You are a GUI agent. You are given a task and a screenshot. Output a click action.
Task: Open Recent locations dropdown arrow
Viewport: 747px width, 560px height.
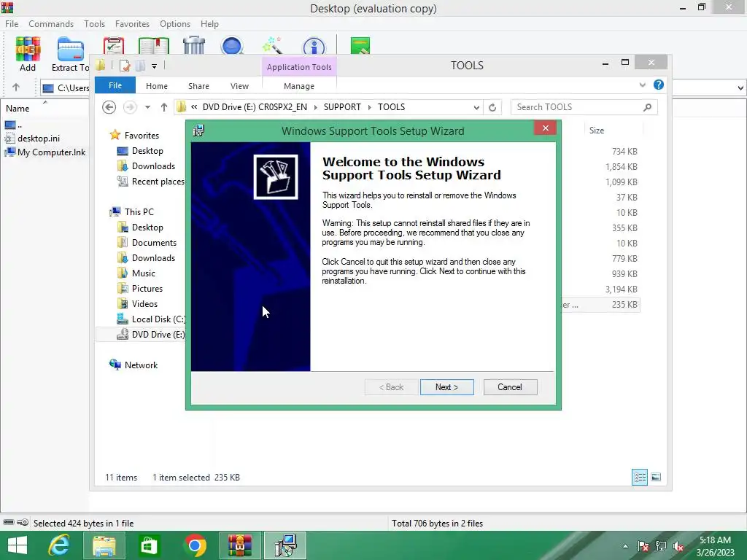tap(147, 107)
